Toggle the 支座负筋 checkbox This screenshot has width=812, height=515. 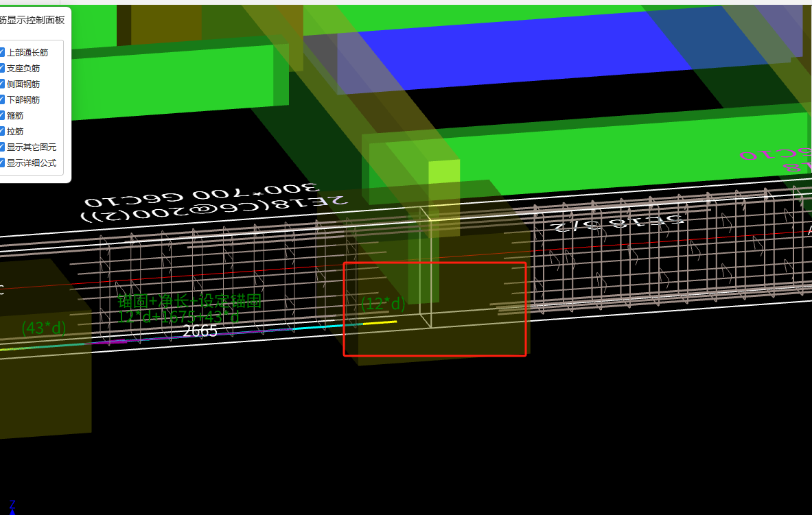2,69
